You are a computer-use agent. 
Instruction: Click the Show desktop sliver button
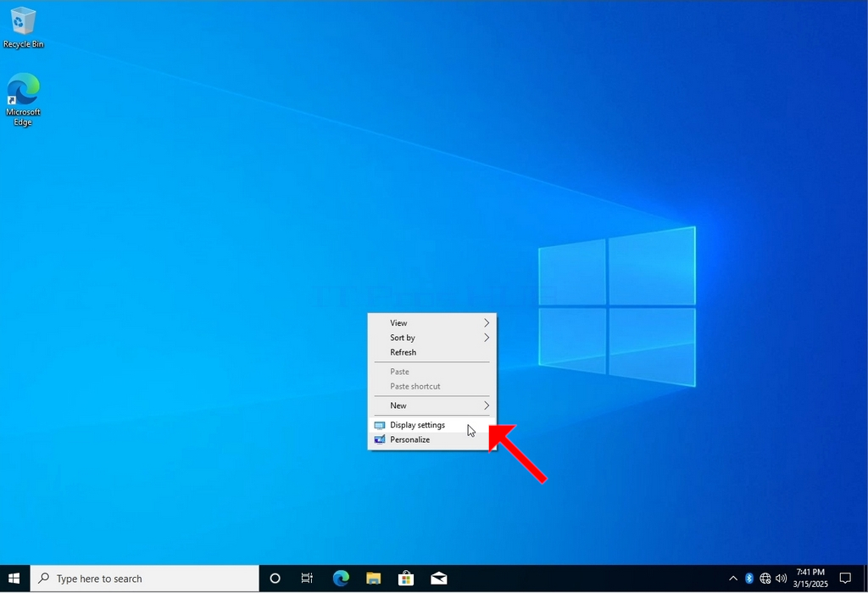(x=865, y=579)
